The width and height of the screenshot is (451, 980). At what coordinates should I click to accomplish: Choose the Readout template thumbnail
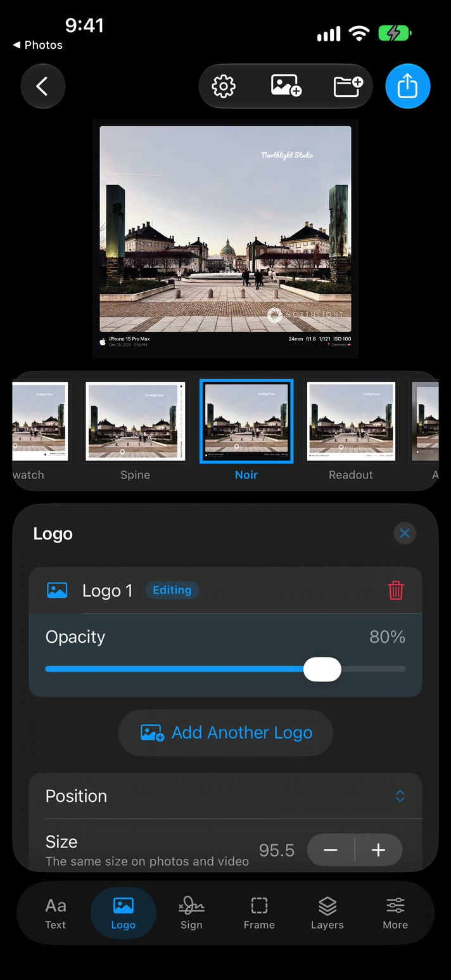(351, 422)
